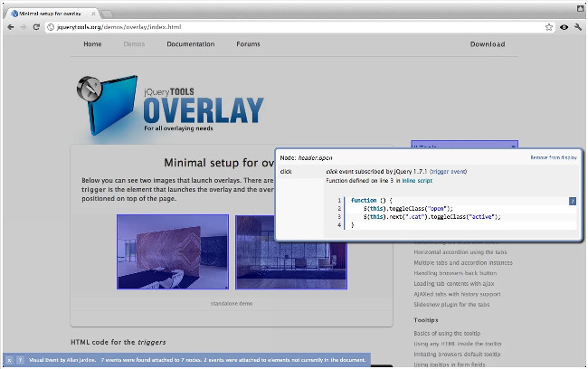Screen dimensions: 588x369
Task: Open AJAXed tabs with history support
Action: tap(457, 294)
